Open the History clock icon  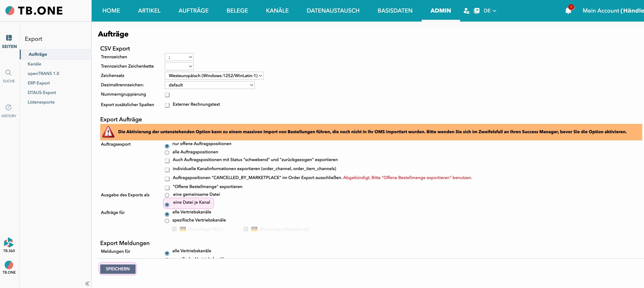coord(8,108)
